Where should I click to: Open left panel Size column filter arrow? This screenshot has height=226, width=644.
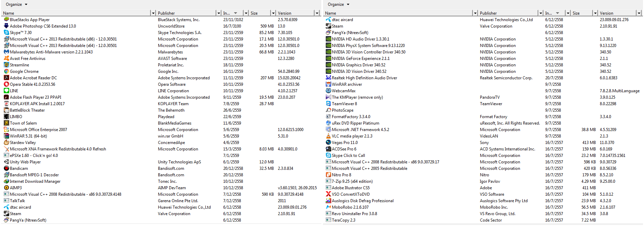[x=273, y=13]
